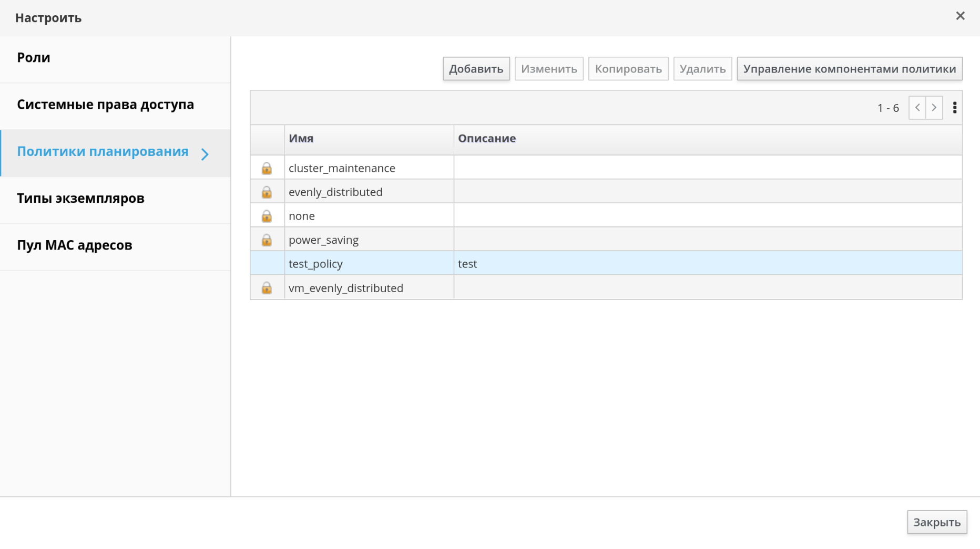The width and height of the screenshot is (980, 549).
Task: Select Пул MAC адресов section
Action: pos(75,245)
